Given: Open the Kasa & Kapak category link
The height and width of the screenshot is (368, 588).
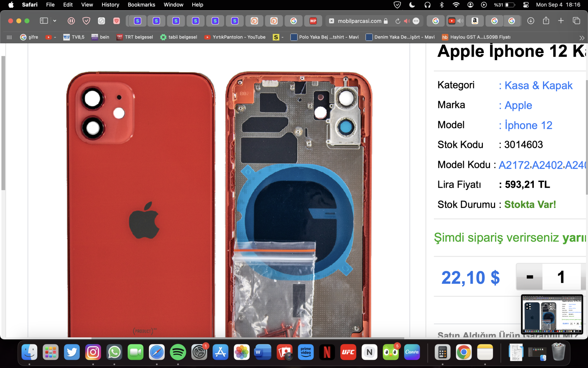Looking at the screenshot, I should tap(539, 86).
